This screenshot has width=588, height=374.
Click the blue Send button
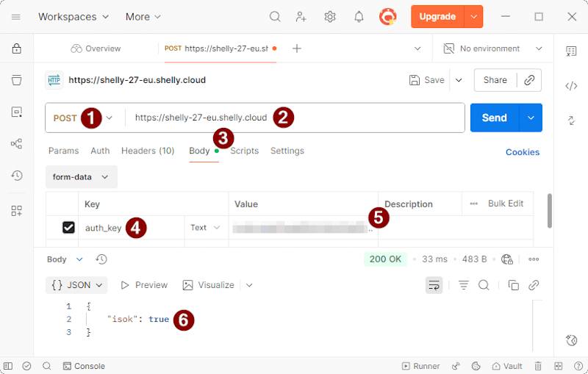(x=494, y=118)
